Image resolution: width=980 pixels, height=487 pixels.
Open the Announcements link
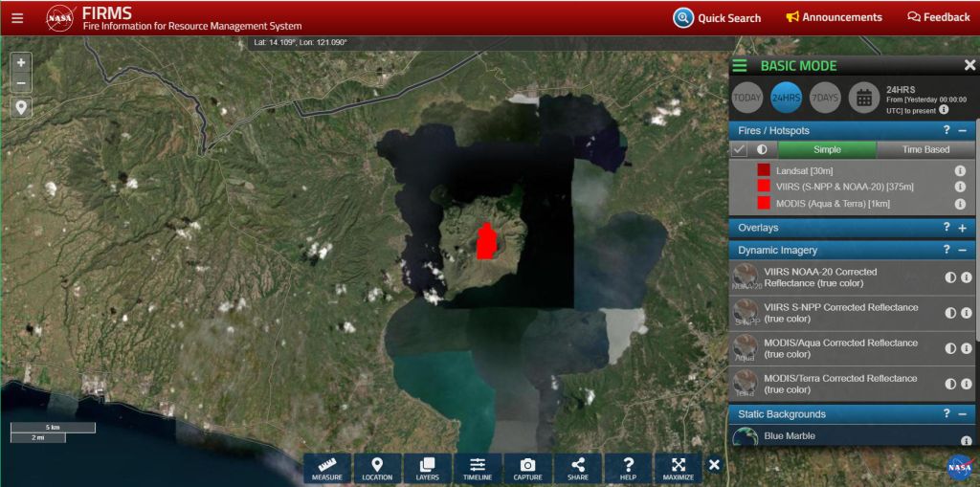click(x=834, y=17)
